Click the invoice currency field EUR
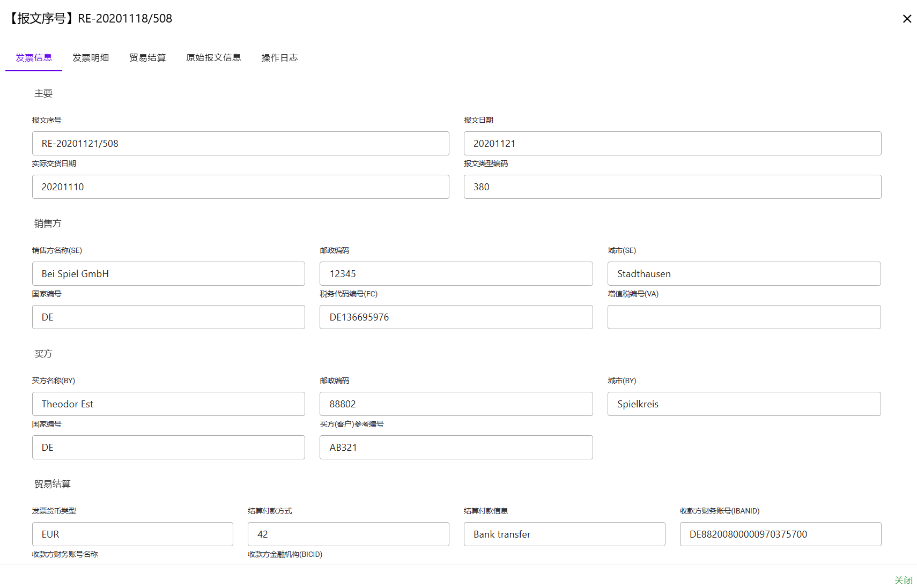917x588 pixels. [x=132, y=534]
